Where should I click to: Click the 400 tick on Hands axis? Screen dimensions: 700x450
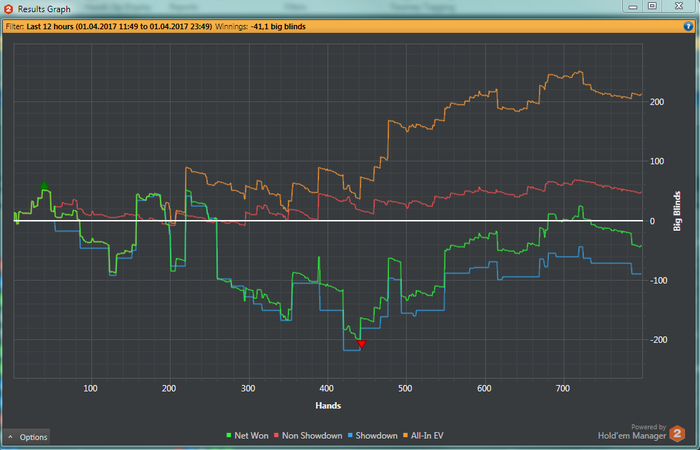(326, 388)
